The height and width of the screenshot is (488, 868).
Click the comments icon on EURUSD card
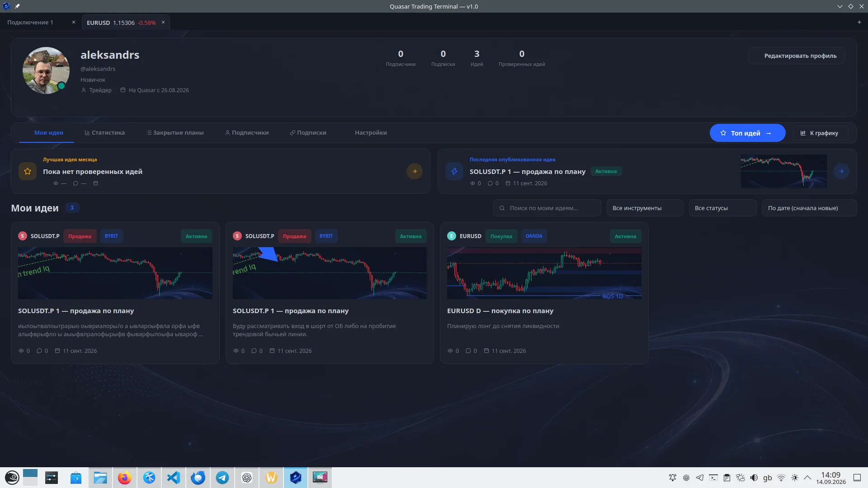468,351
